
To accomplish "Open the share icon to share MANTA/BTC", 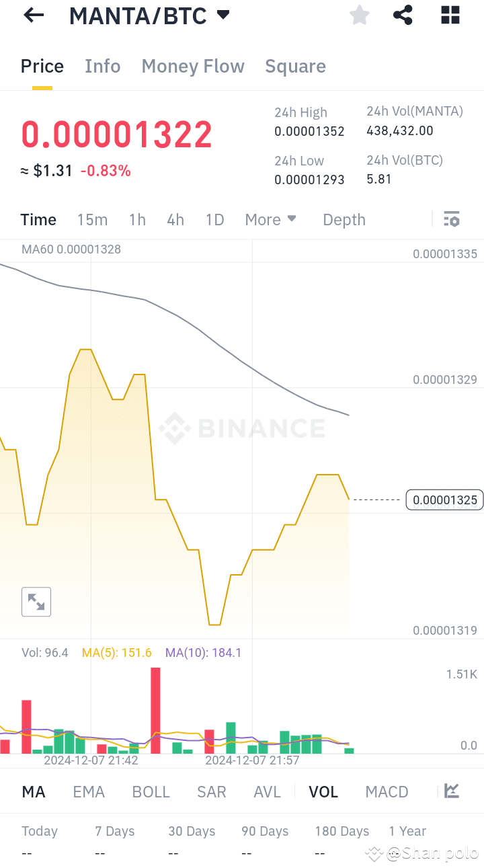I will 402,15.
